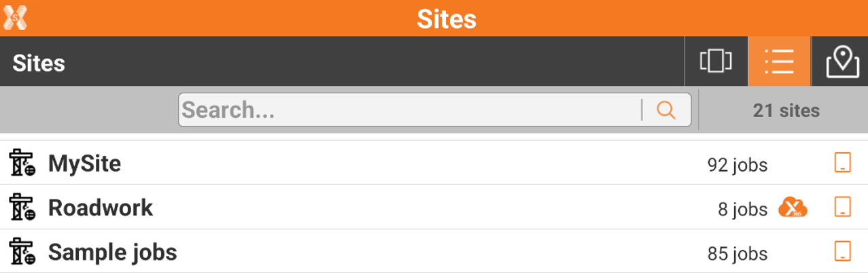Click the MySite crane icon

click(22, 163)
